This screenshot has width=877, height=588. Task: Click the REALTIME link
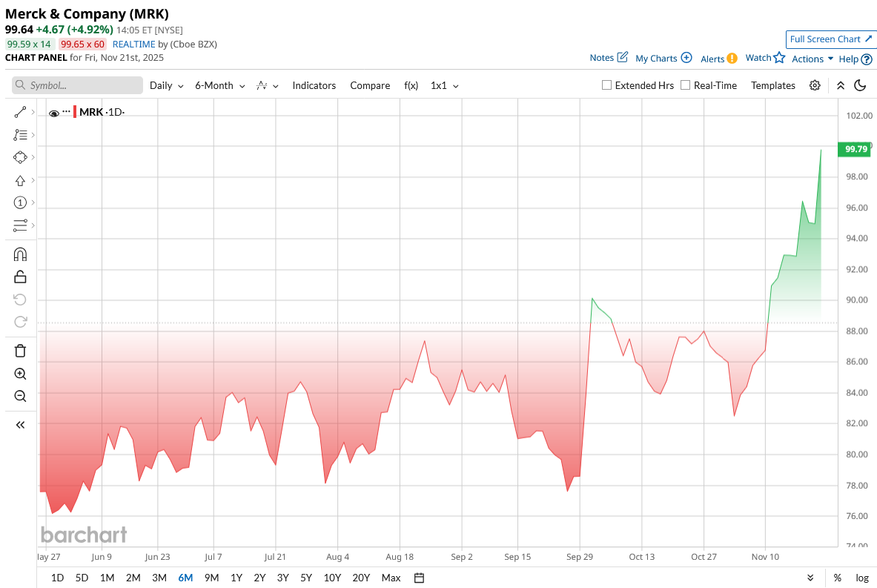[133, 44]
